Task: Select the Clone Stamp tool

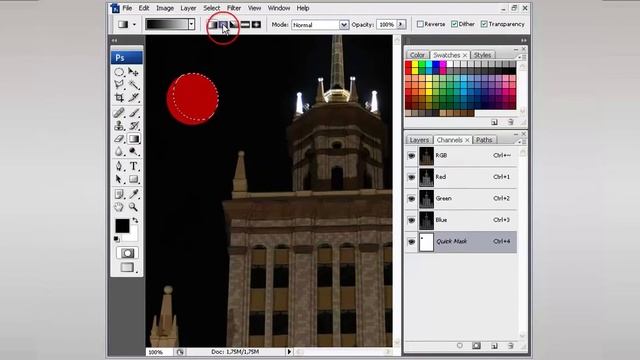Action: point(119,125)
